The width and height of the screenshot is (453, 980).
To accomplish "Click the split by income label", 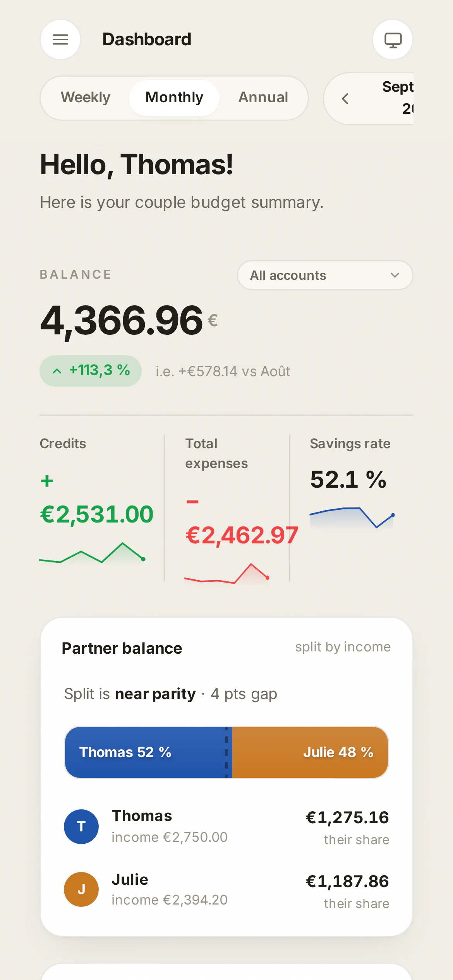I will [x=343, y=647].
